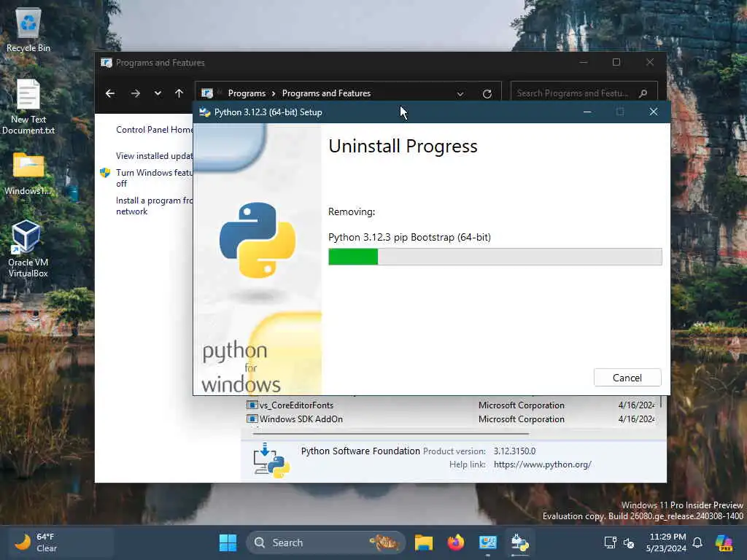The height and width of the screenshot is (560, 747).
Task: Click the display project tray icon
Action: (610, 542)
